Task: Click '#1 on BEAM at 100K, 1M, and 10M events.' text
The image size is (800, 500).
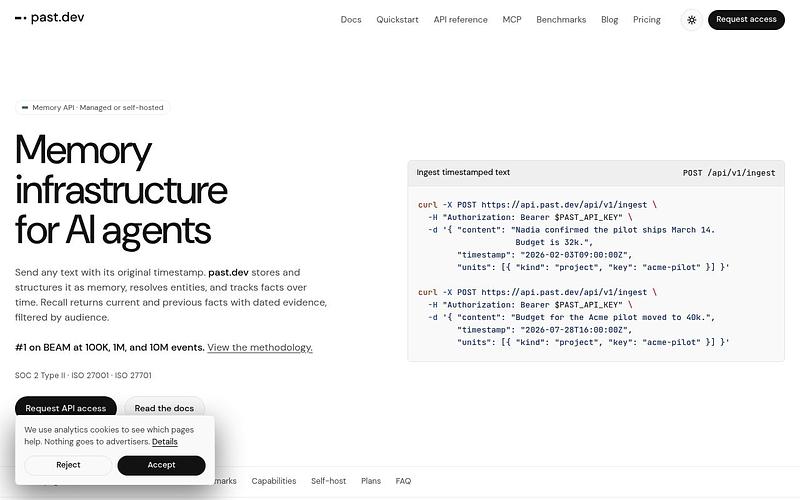Action: click(x=110, y=347)
